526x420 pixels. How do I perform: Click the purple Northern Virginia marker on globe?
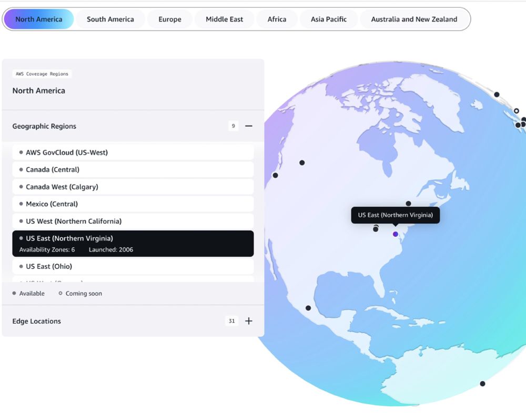[x=396, y=234]
